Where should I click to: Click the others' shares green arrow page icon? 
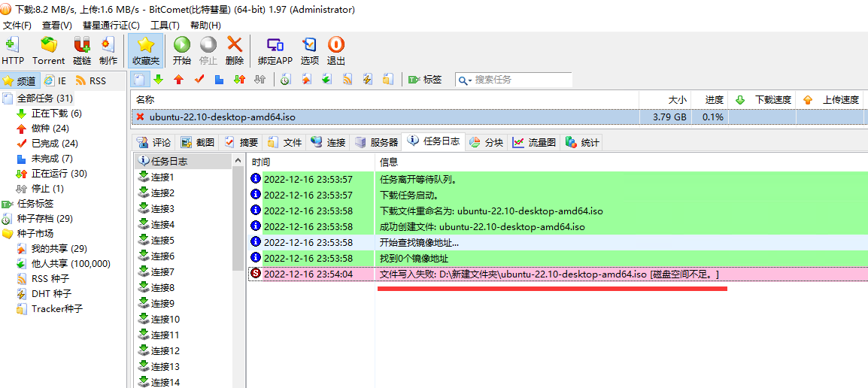click(x=326, y=80)
